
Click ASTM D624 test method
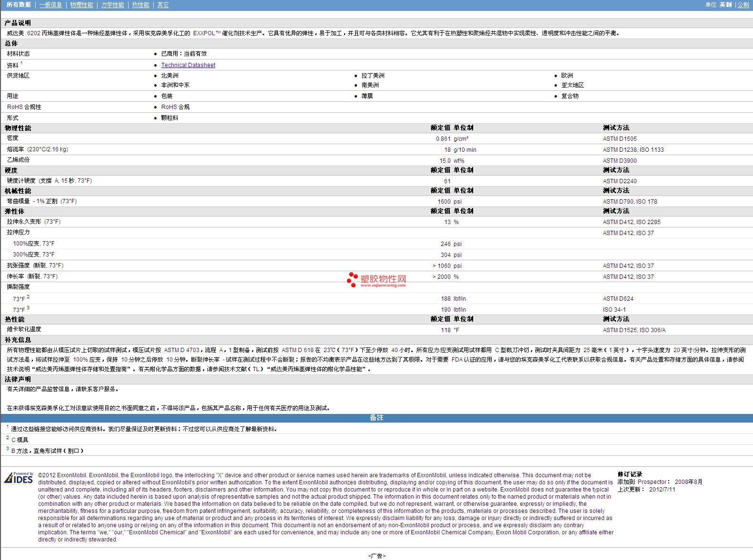(x=618, y=299)
